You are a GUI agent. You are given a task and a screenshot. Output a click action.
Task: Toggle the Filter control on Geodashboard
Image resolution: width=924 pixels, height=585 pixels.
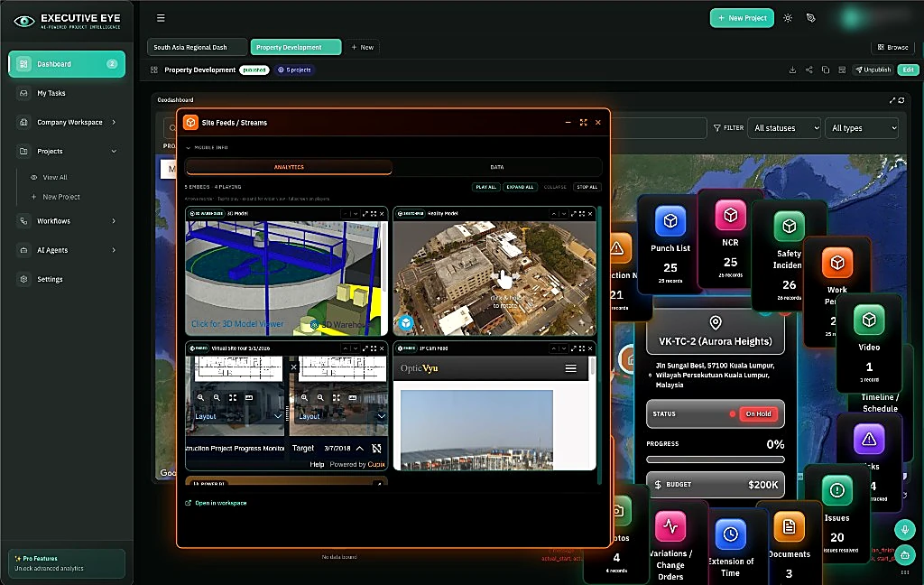tap(728, 128)
